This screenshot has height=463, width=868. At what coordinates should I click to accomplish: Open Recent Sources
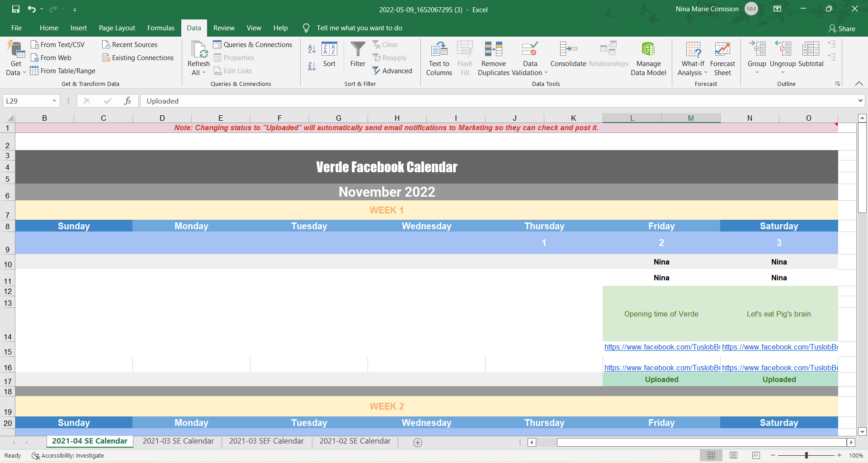point(130,44)
